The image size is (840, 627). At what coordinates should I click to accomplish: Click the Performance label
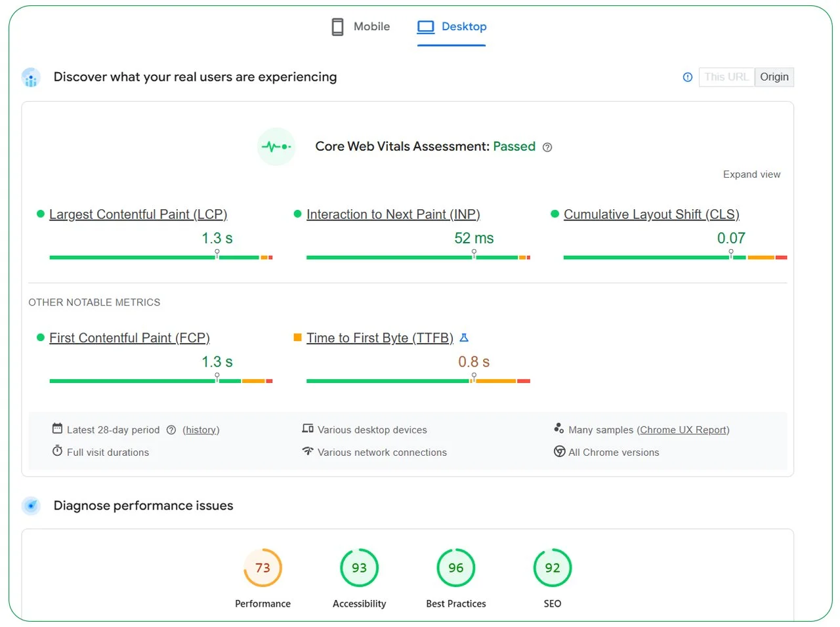click(262, 604)
